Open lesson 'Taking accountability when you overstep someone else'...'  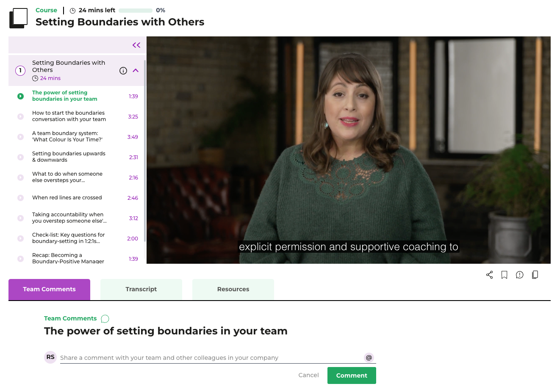[x=69, y=218]
